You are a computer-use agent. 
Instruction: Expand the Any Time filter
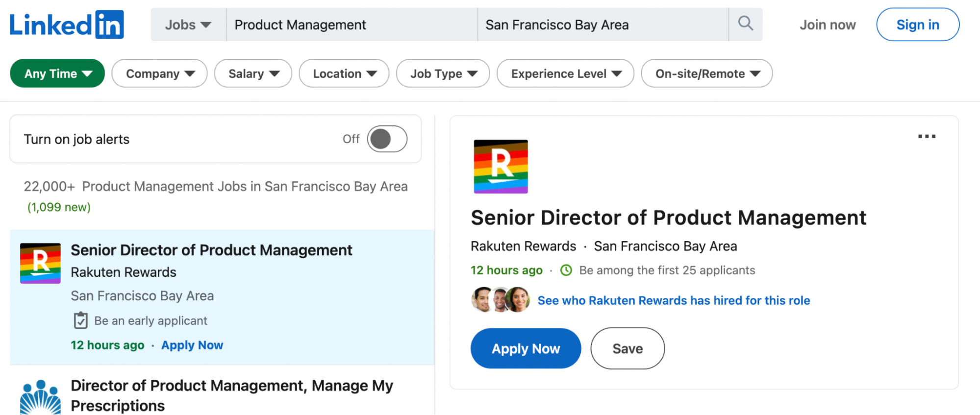click(x=57, y=73)
